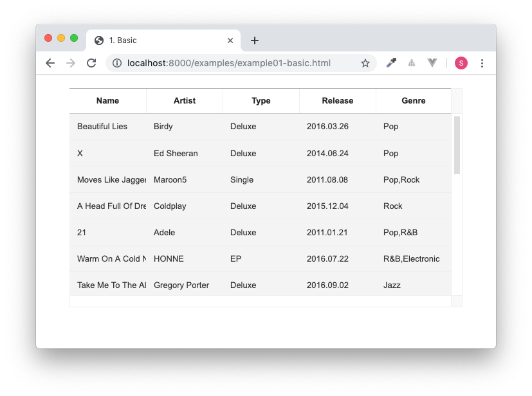Open a new browser tab
This screenshot has width=532, height=396.
pyautogui.click(x=254, y=40)
